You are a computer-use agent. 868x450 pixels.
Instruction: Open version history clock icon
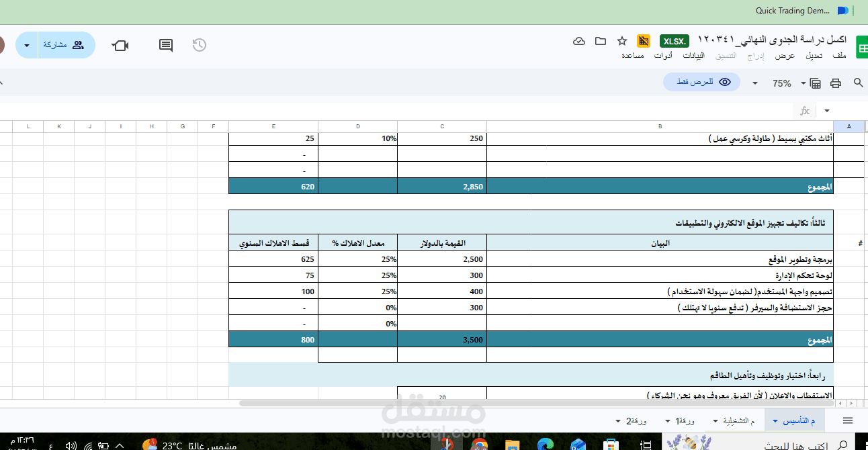pyautogui.click(x=199, y=45)
